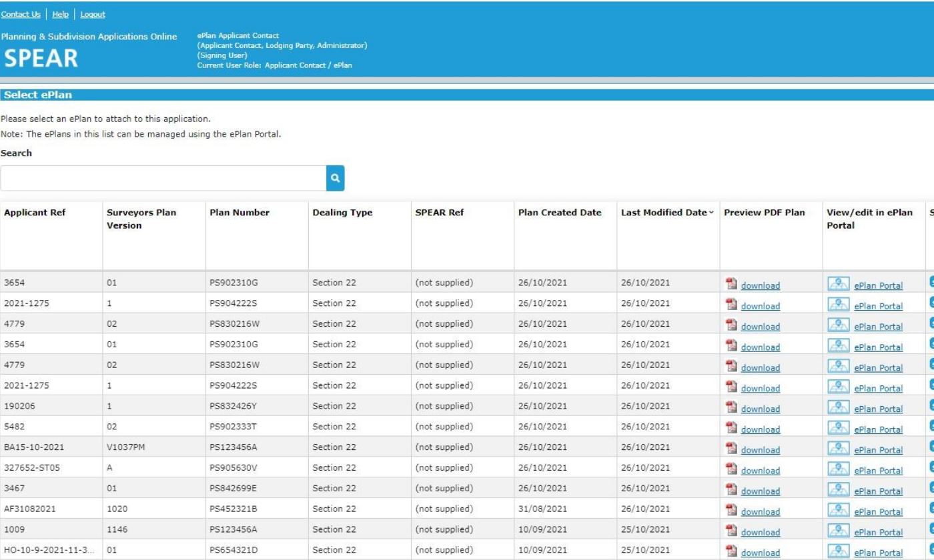Click PDF icon in row 327652-ST05
Image resolution: width=934 pixels, height=560 pixels.
tap(731, 469)
